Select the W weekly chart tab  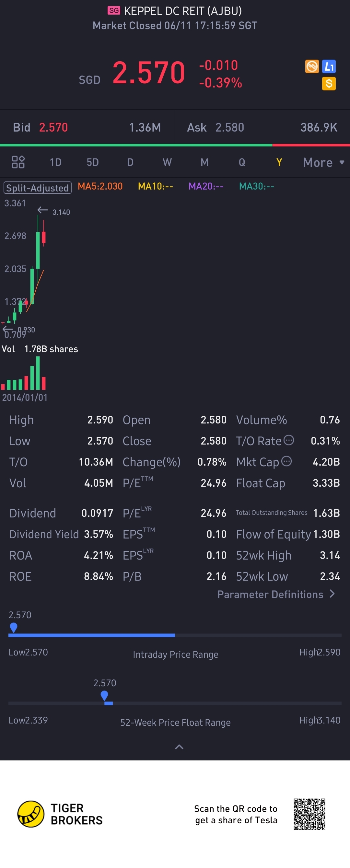pos(167,162)
